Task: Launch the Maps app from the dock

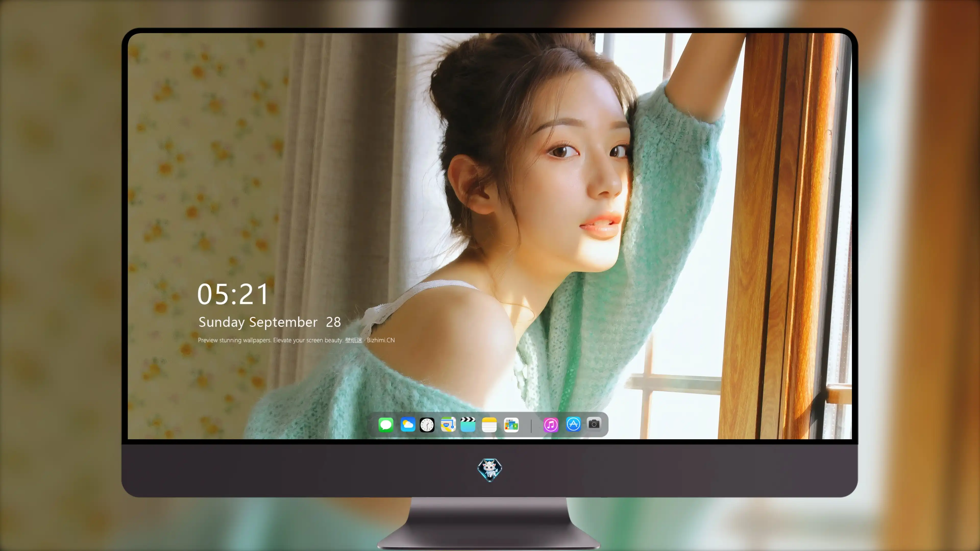Action: [448, 424]
